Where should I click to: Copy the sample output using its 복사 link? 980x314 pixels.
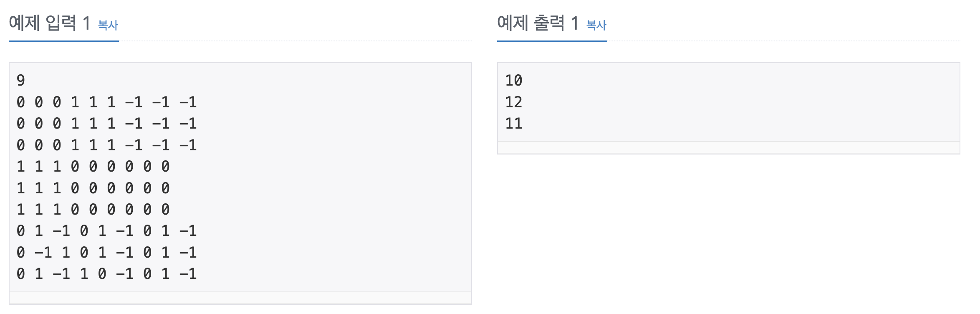click(596, 25)
